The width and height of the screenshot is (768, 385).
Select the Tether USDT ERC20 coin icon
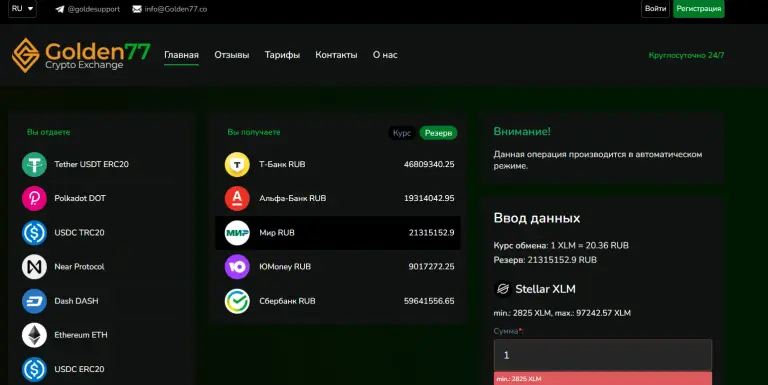(x=34, y=164)
